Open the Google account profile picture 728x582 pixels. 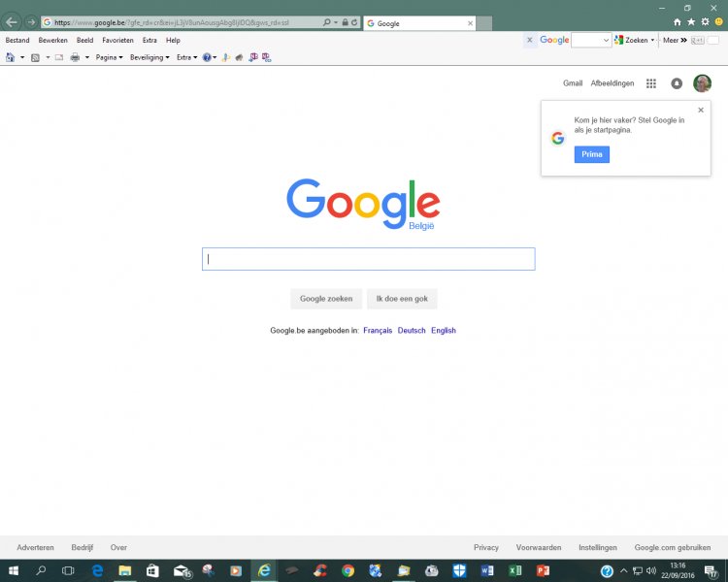point(702,83)
